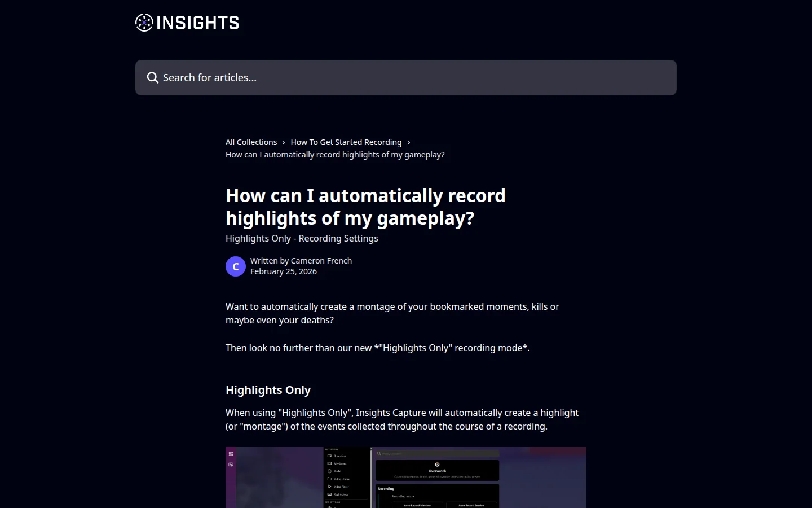Click the Then look no further sentence
812x508 pixels.
coord(378,348)
